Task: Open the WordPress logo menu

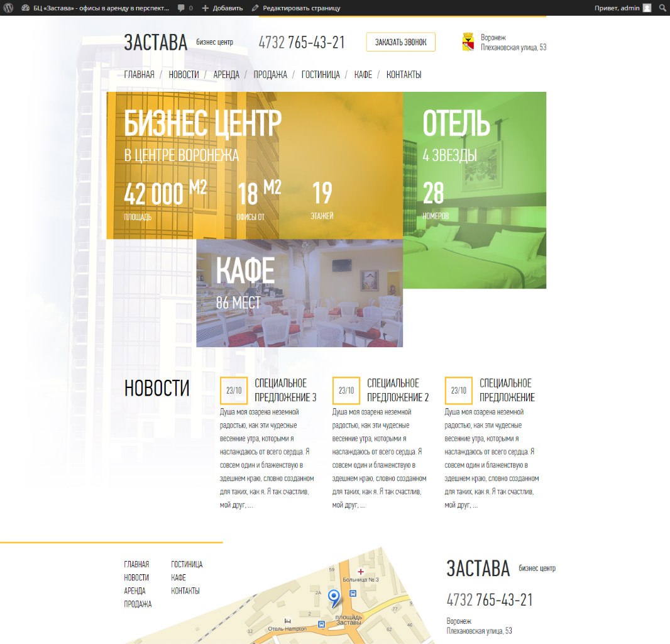Action: pos(8,8)
